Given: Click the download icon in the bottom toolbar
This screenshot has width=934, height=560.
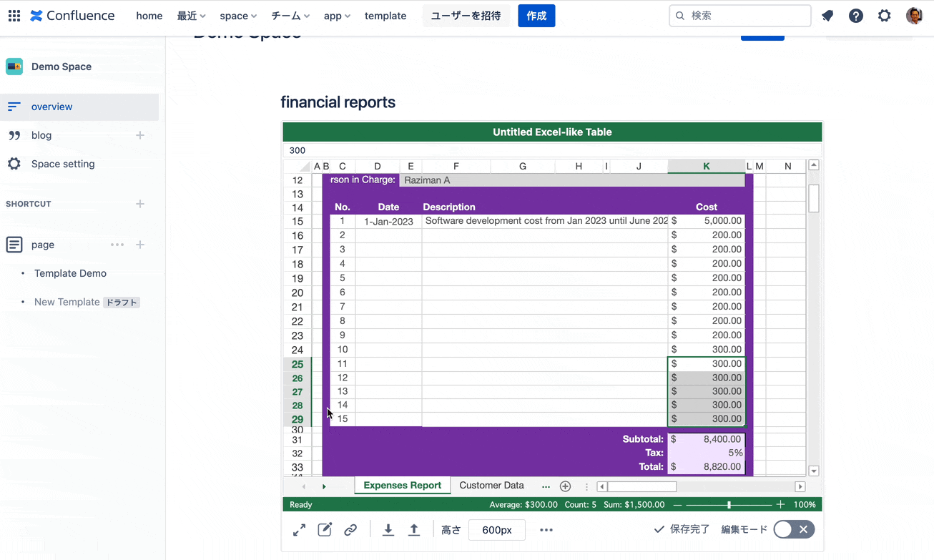Looking at the screenshot, I should (x=388, y=529).
